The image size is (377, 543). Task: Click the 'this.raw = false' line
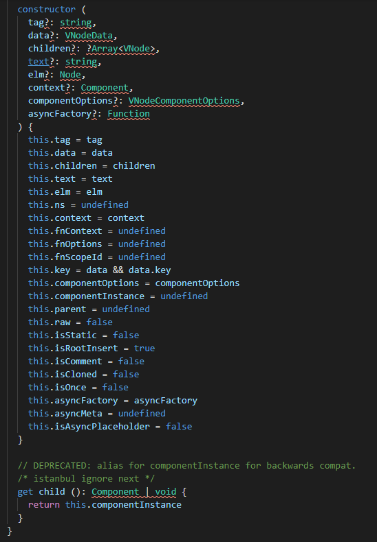pyautogui.click(x=70, y=322)
